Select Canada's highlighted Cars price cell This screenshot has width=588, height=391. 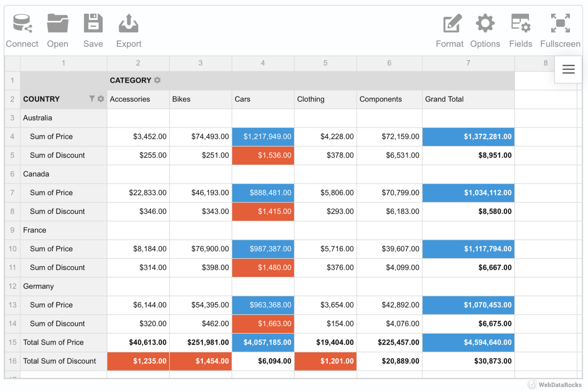[x=263, y=193]
